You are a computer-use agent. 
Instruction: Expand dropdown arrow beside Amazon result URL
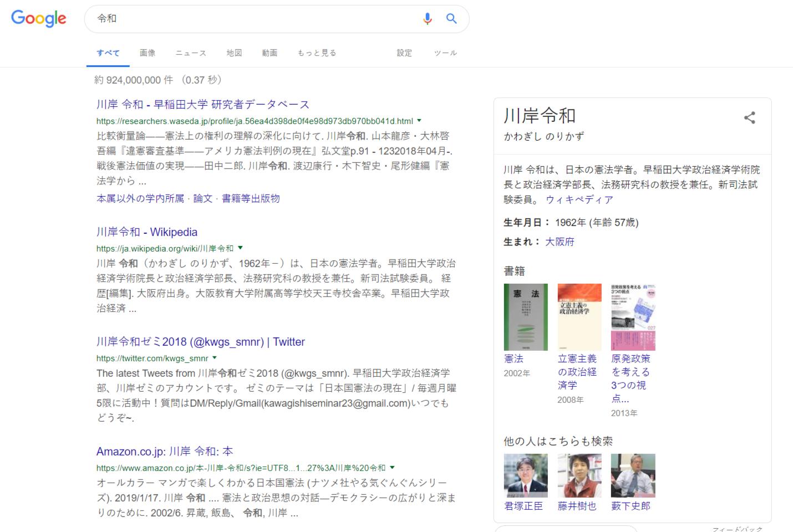click(392, 467)
